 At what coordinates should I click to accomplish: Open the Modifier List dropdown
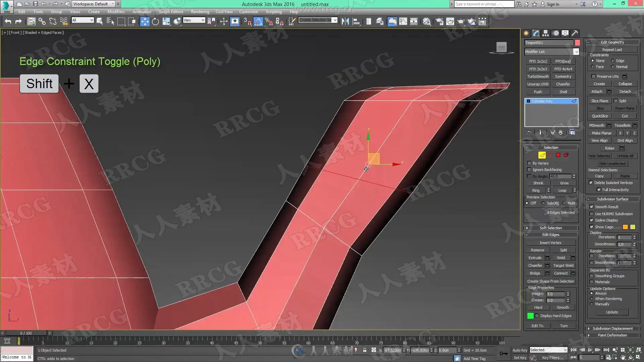pyautogui.click(x=576, y=52)
